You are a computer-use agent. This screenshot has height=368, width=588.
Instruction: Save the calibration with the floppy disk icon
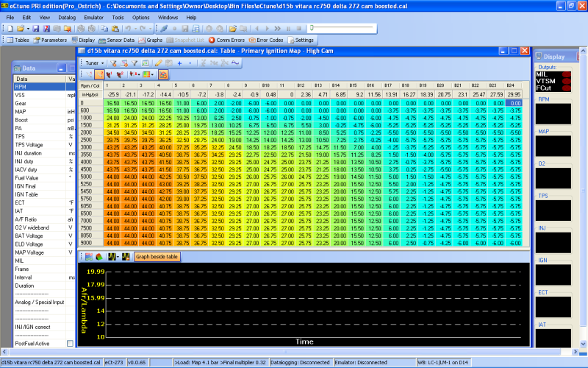(36, 29)
